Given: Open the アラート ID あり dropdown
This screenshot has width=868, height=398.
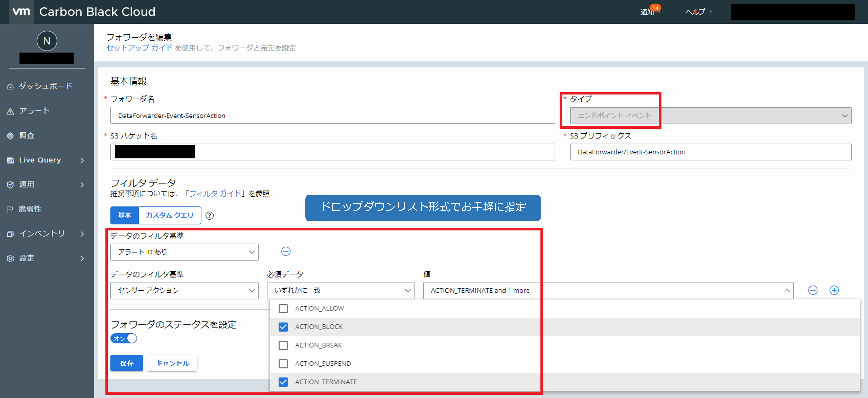Looking at the screenshot, I should [x=184, y=252].
